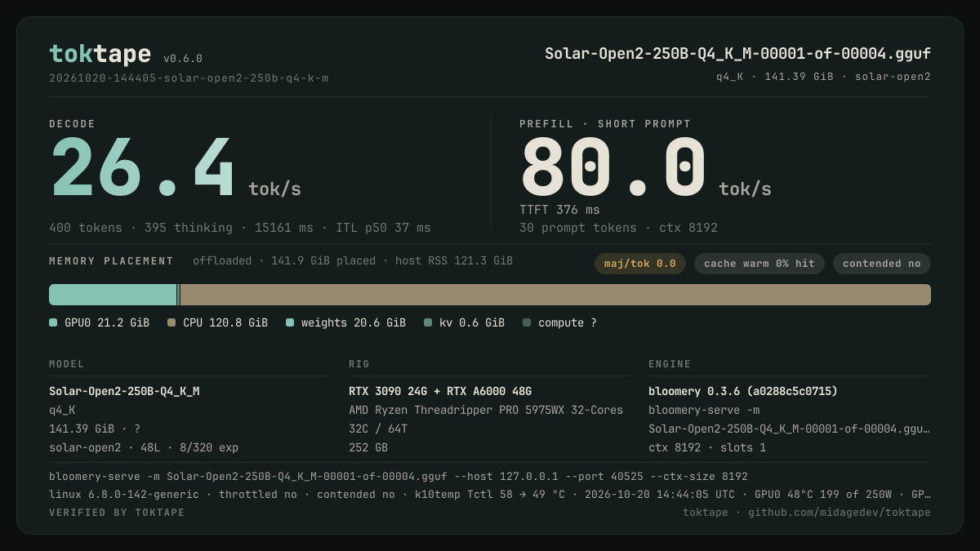Click the full bloomery-serve command line
980x551 pixels.
(x=399, y=477)
